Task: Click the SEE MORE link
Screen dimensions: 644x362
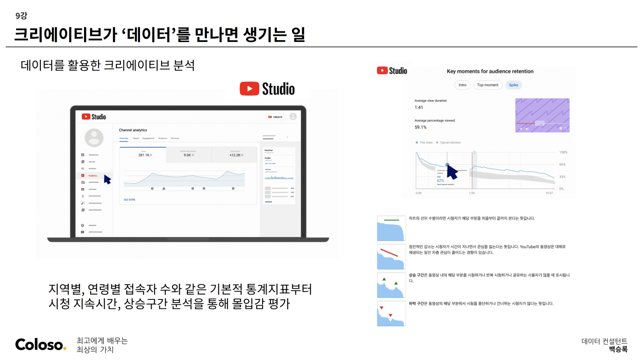Action: (x=130, y=200)
